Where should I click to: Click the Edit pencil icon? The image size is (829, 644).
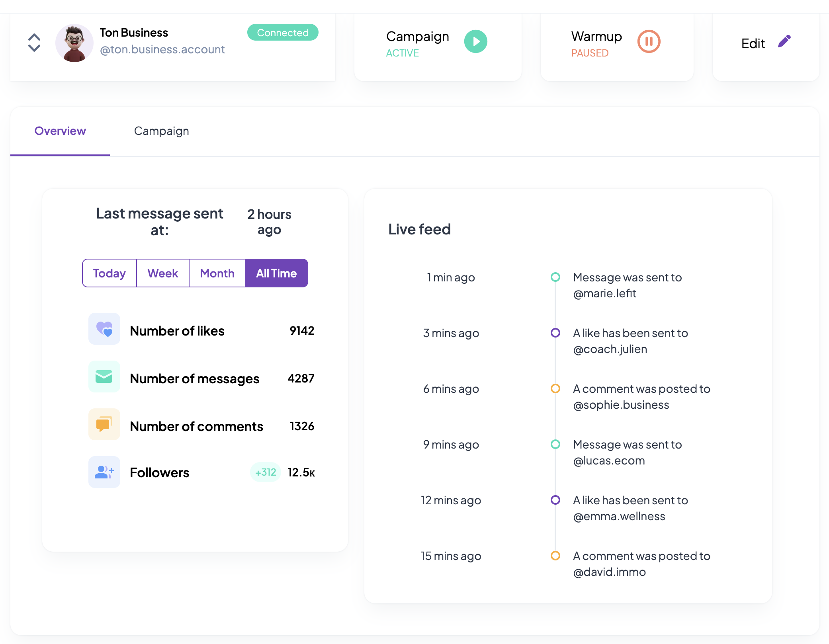784,41
